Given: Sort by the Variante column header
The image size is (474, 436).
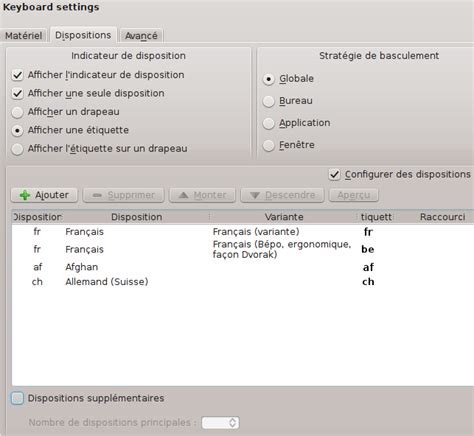Looking at the screenshot, I should (284, 217).
